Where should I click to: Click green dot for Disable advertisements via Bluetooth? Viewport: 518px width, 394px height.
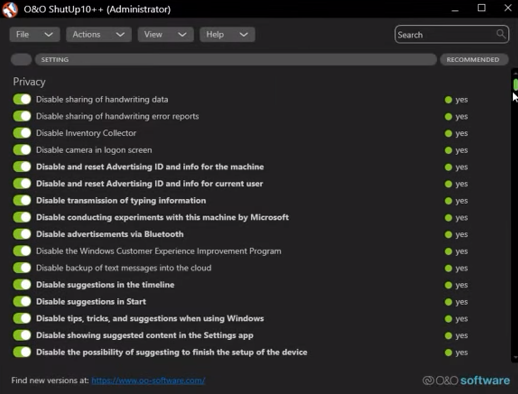pos(448,234)
